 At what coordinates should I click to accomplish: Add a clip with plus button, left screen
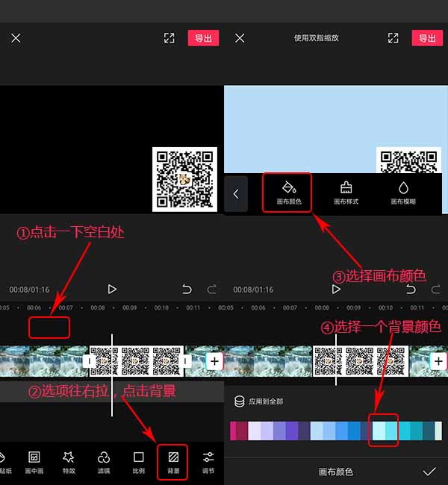(x=214, y=361)
